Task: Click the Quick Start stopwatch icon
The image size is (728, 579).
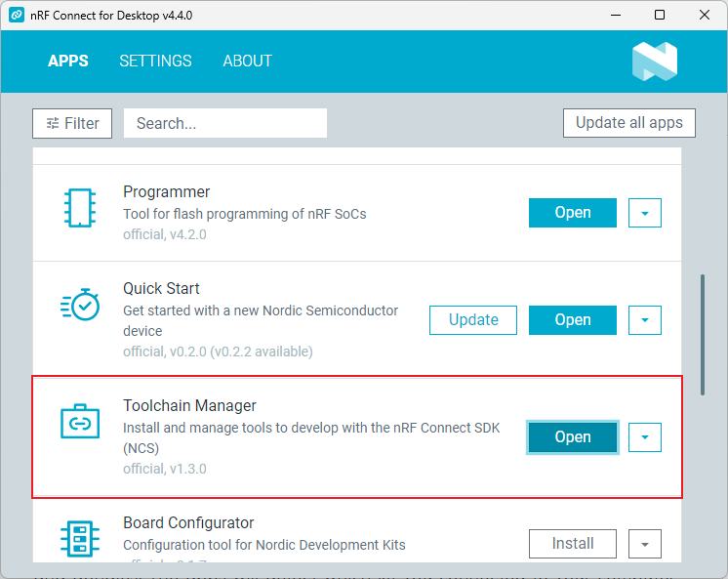Action: point(80,305)
